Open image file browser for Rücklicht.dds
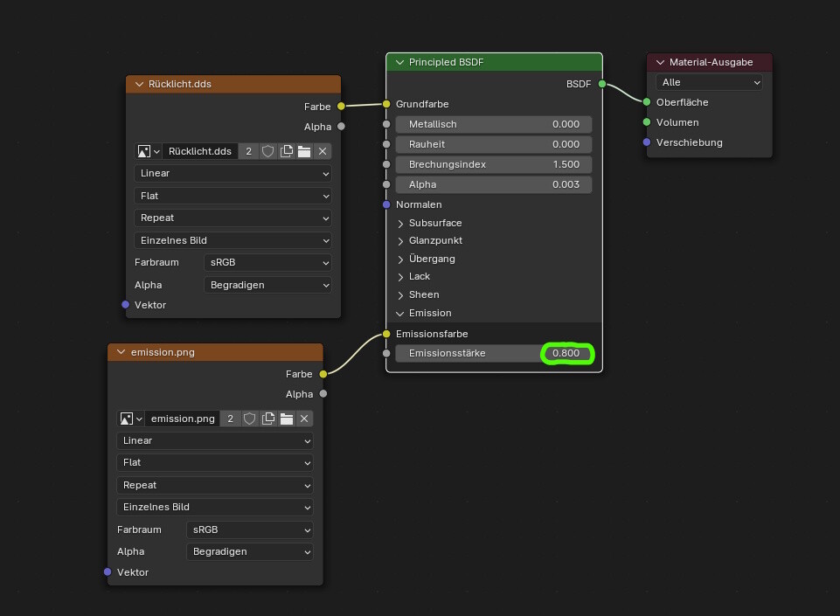 pos(304,151)
